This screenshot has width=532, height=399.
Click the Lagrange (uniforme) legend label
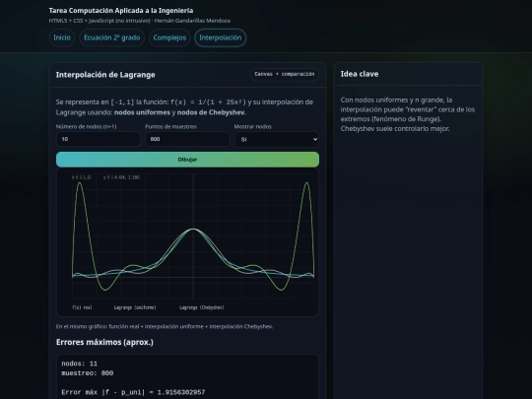(135, 307)
